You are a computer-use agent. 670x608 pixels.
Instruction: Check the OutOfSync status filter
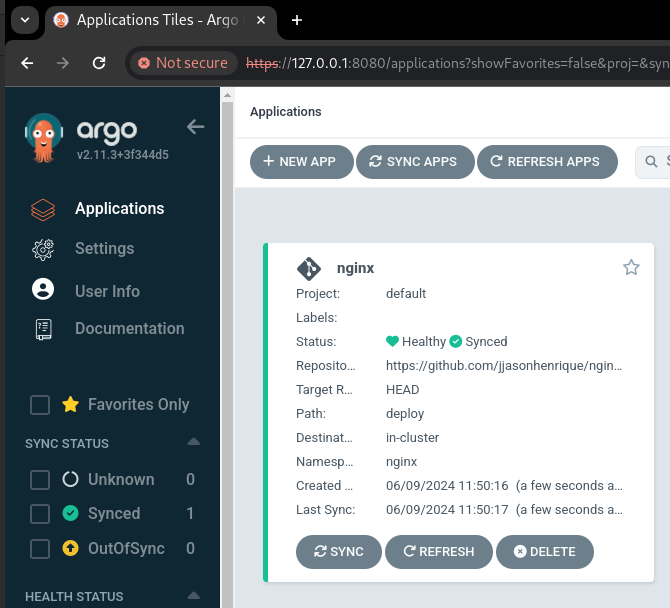pos(40,549)
